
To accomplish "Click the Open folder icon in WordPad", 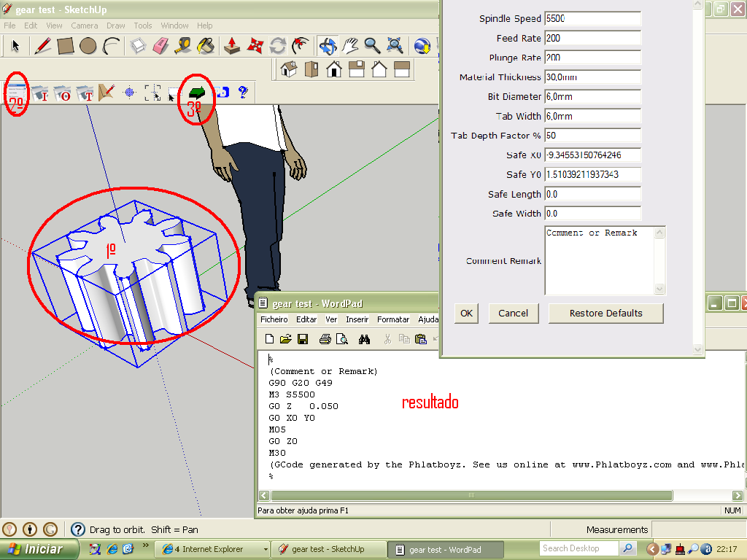I will click(x=286, y=339).
